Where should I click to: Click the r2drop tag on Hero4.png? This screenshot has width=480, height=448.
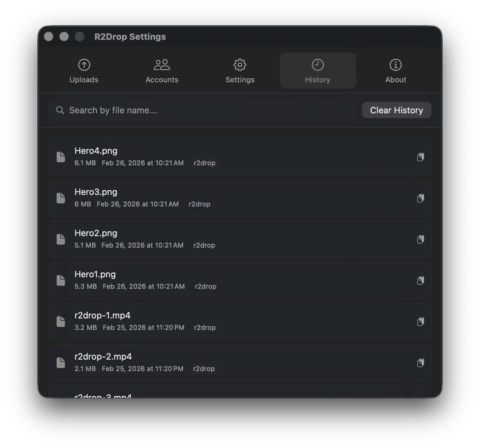pyautogui.click(x=205, y=163)
